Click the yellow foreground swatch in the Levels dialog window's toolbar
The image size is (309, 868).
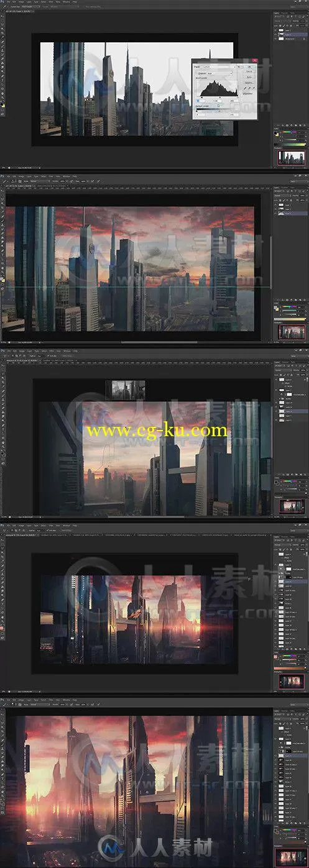pyautogui.click(x=4, y=106)
